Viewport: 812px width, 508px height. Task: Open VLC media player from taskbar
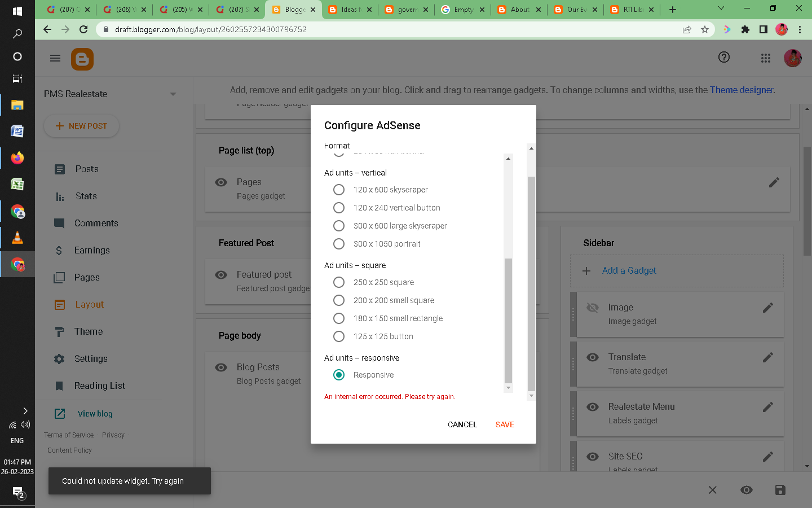tap(17, 238)
